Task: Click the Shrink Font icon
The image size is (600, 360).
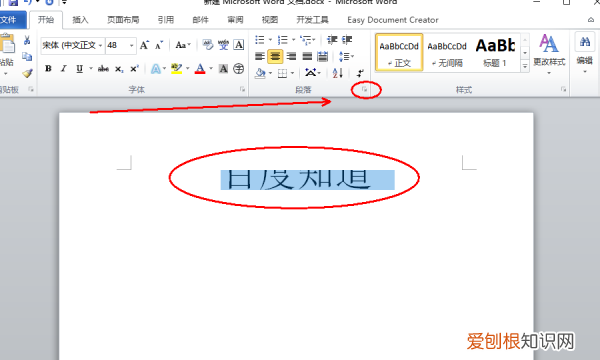Action: click(x=159, y=45)
